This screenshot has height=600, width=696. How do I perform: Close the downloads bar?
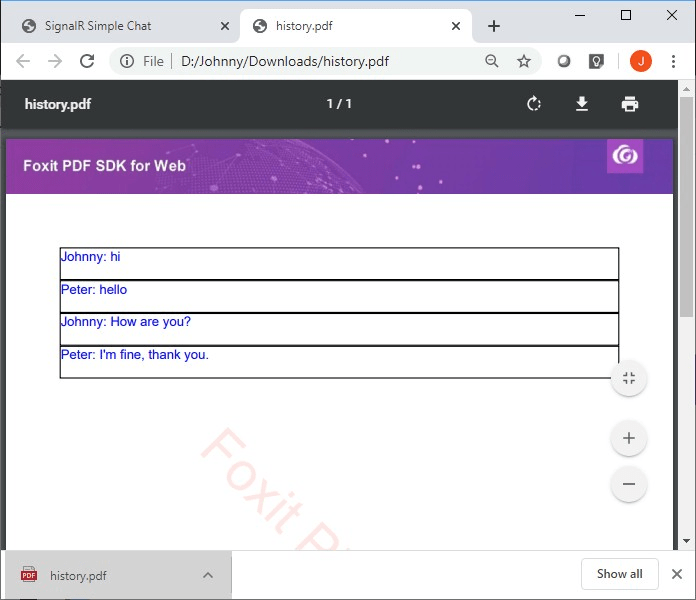pos(677,574)
